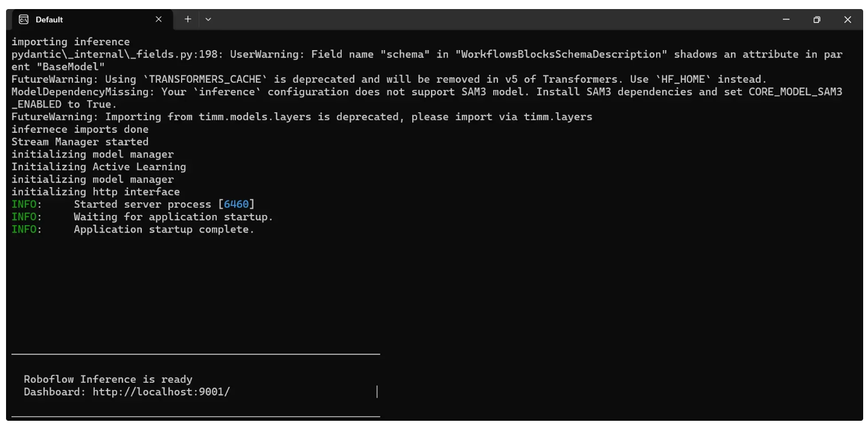Click the "Initializing Active Learning" line
The width and height of the screenshot is (868, 425).
[x=98, y=167]
